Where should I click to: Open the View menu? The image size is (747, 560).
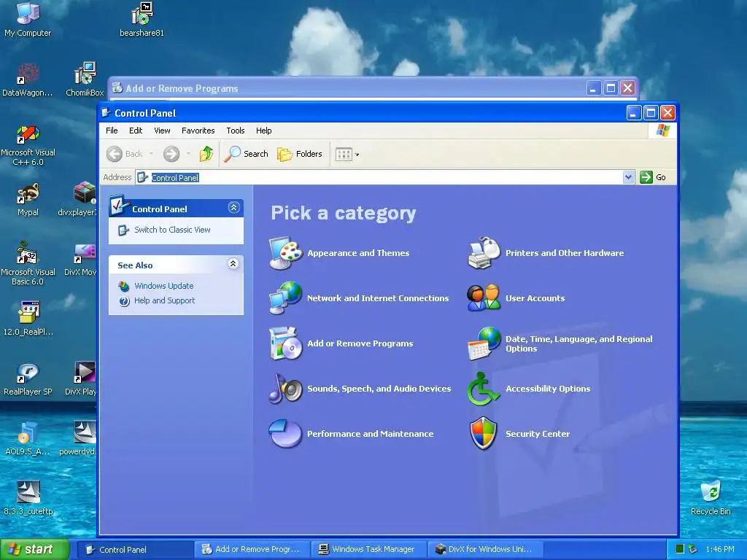(162, 131)
